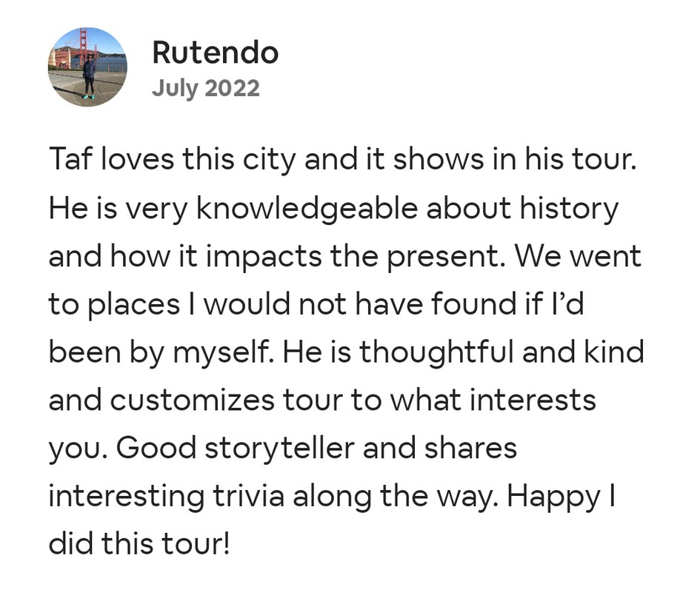The width and height of the screenshot is (700, 604).
Task: Click the reviewer name Rutendo
Action: click(x=215, y=53)
